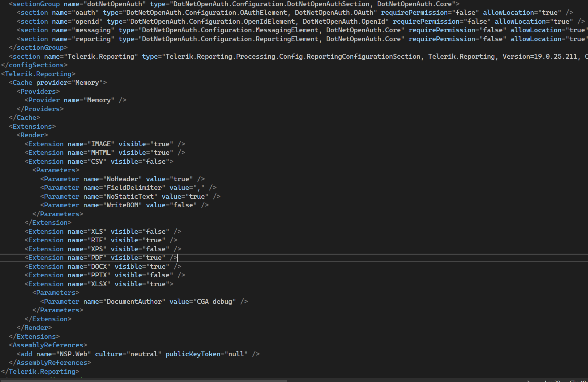Click the closing Extensions tag
The image size is (588, 382).
pos(34,336)
